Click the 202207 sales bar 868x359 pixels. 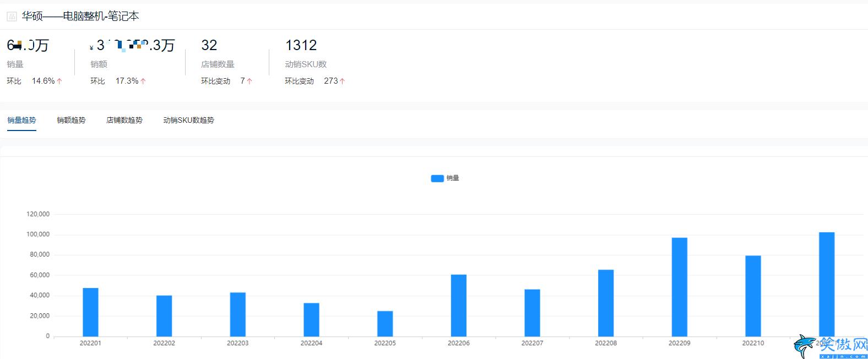[532, 313]
